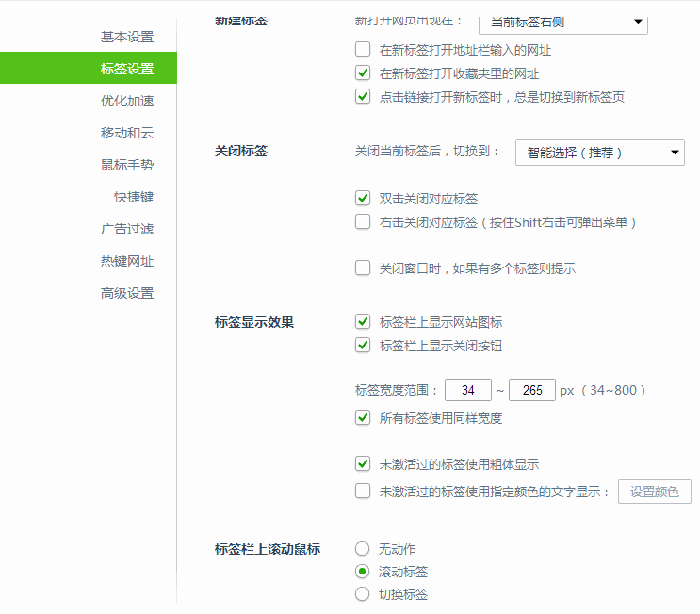700x614 pixels.
Task: Expand the 当前标签右侧 dropdown
Action: click(x=562, y=22)
